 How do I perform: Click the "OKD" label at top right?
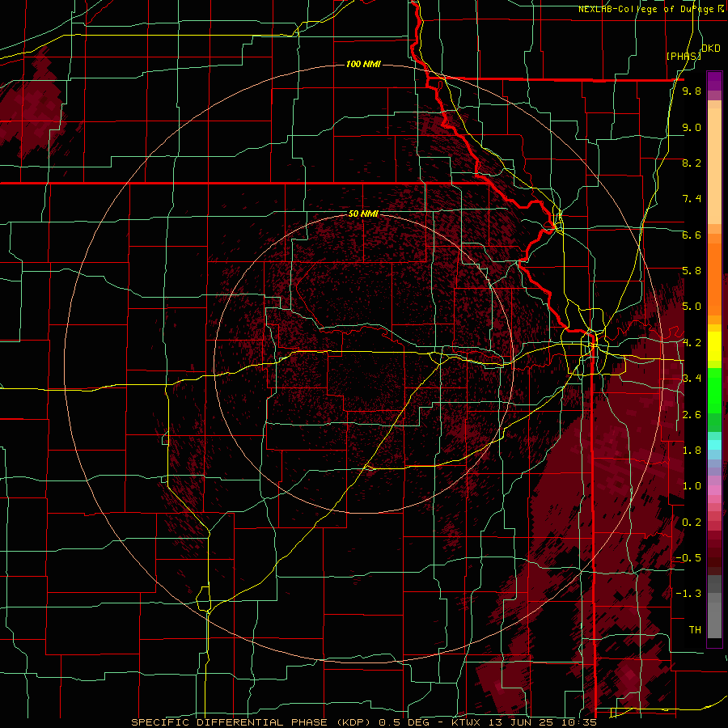(711, 49)
